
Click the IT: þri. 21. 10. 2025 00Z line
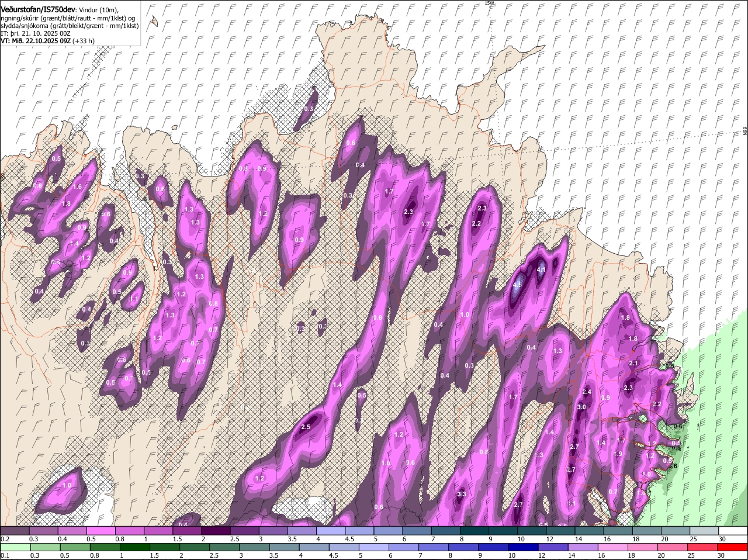point(35,33)
